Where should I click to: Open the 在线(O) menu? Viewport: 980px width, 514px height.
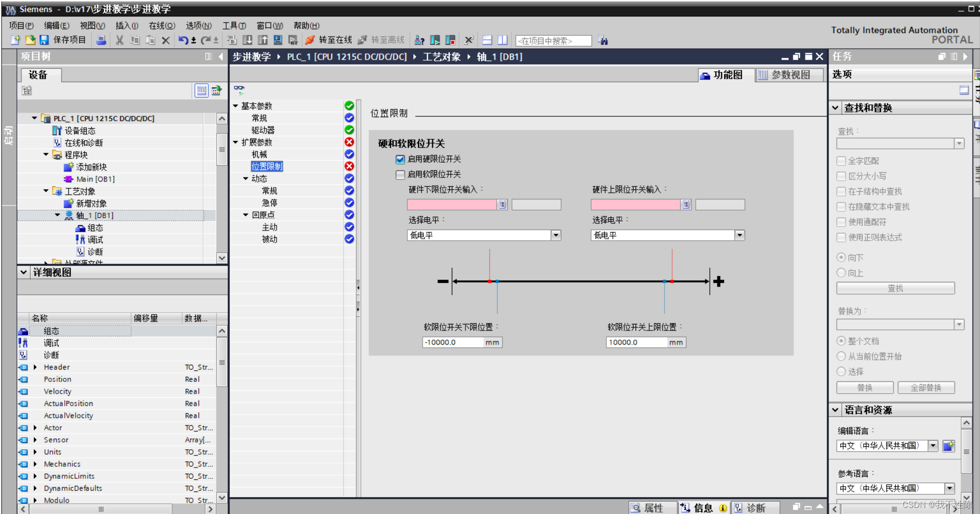coord(162,25)
